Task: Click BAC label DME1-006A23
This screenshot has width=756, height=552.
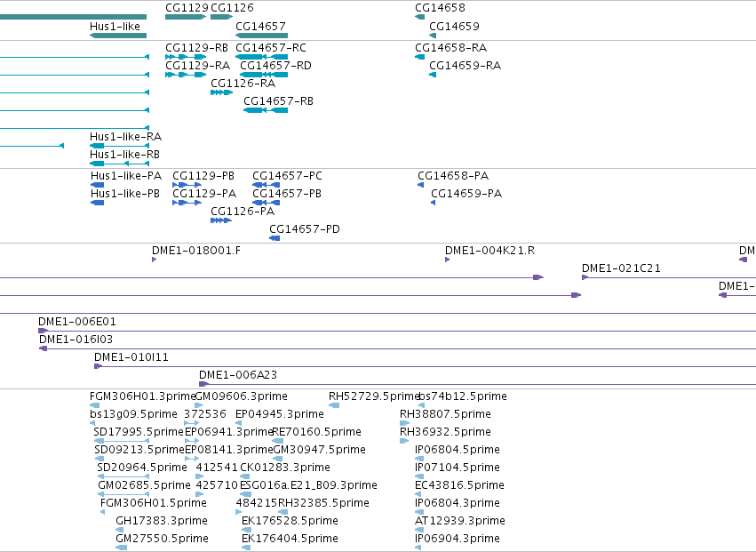Action: click(x=238, y=376)
